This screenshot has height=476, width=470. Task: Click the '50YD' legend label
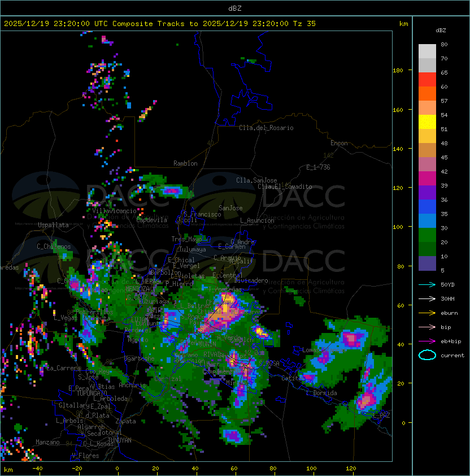click(447, 284)
